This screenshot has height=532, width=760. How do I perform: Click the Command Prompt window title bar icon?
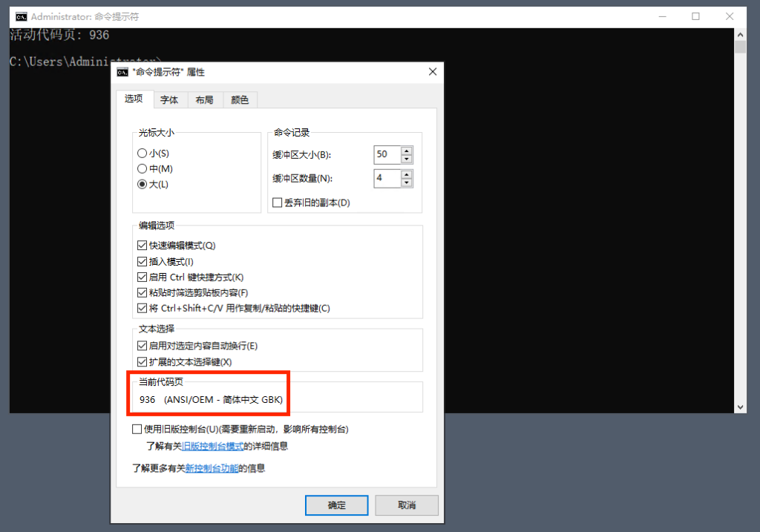(22, 16)
